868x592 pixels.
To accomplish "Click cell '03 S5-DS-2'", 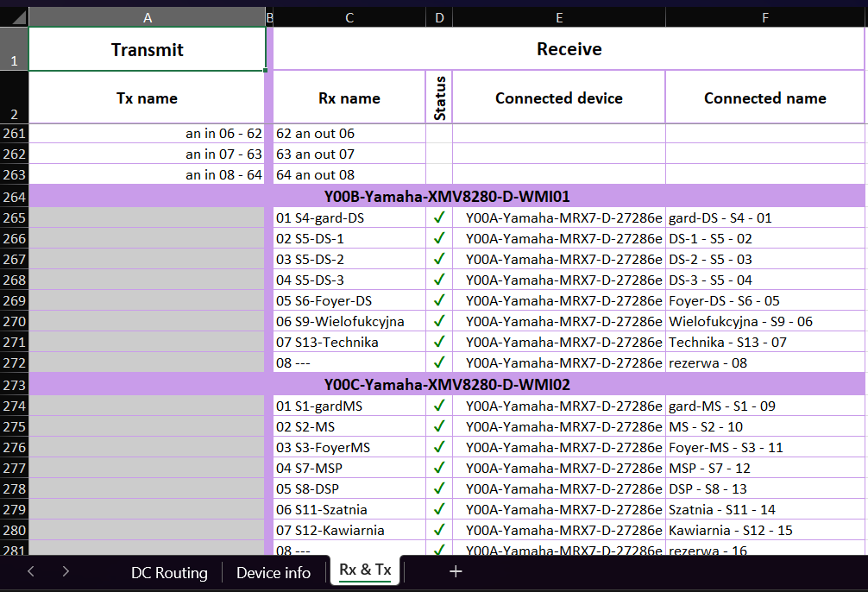I will click(349, 259).
